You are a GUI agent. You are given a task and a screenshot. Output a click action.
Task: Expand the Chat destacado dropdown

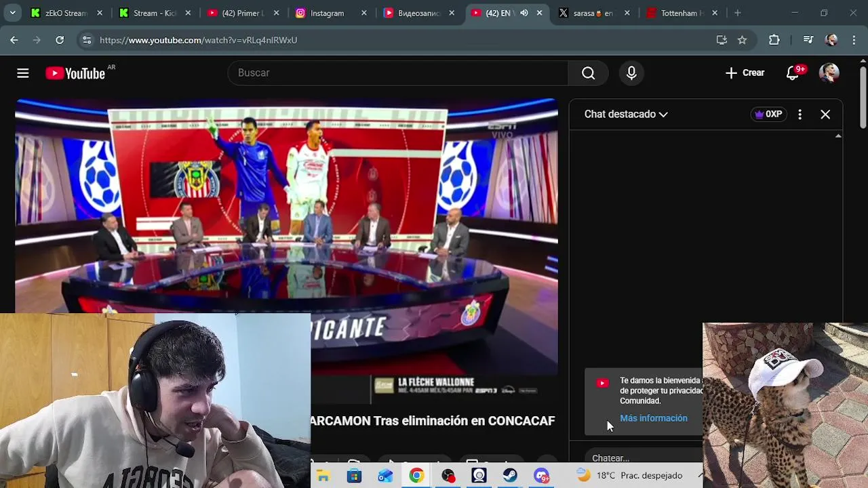[x=626, y=115]
